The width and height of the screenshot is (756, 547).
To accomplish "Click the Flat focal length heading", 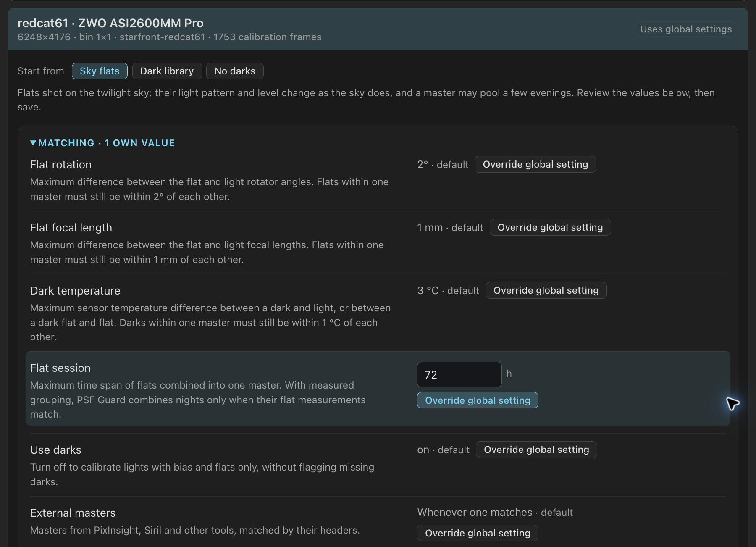I will point(71,228).
